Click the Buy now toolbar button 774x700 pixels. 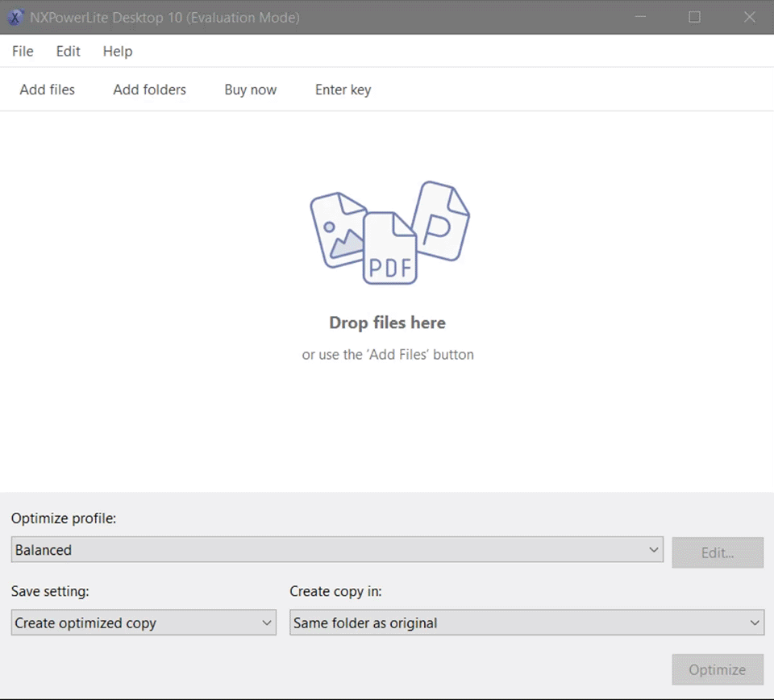coord(251,90)
